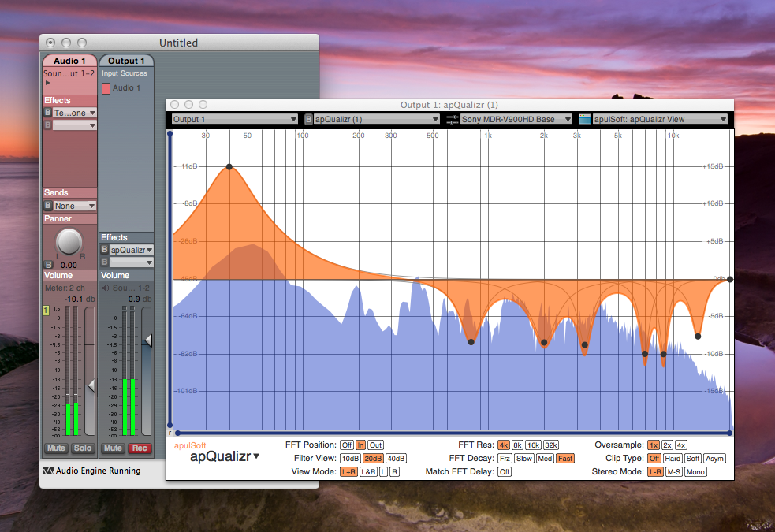Choose the 8k FFT resolution
Image resolution: width=775 pixels, height=532 pixels.
(517, 445)
